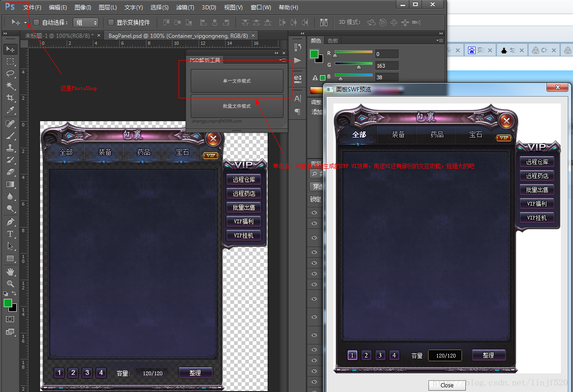Select the Crop tool

[10, 98]
